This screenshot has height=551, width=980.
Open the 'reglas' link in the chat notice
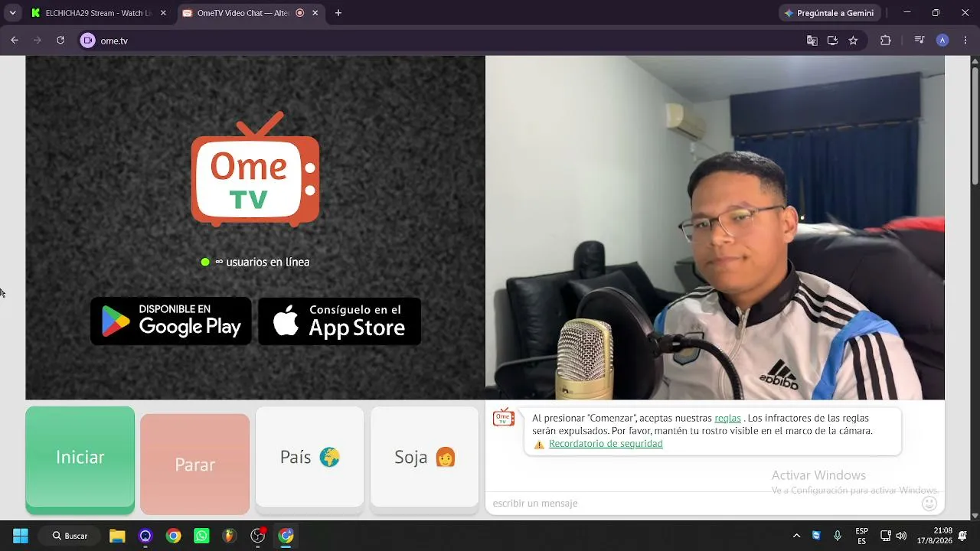(x=727, y=418)
